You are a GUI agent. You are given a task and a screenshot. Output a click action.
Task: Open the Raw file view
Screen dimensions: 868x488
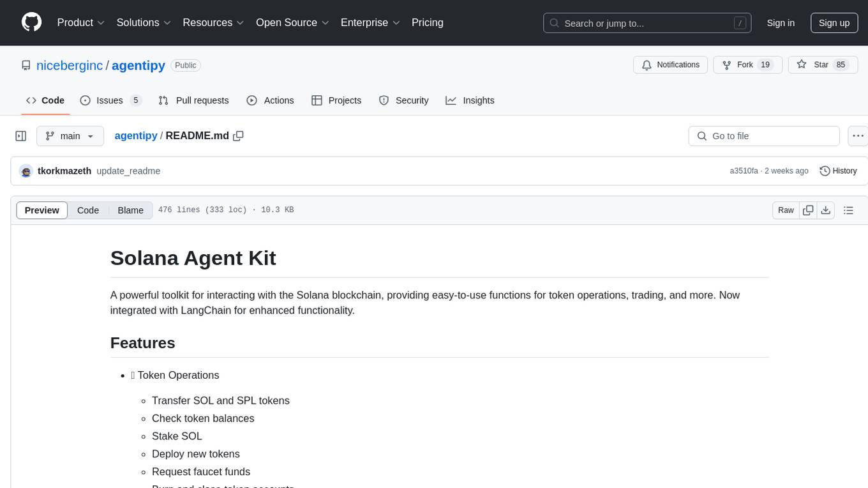pos(786,210)
